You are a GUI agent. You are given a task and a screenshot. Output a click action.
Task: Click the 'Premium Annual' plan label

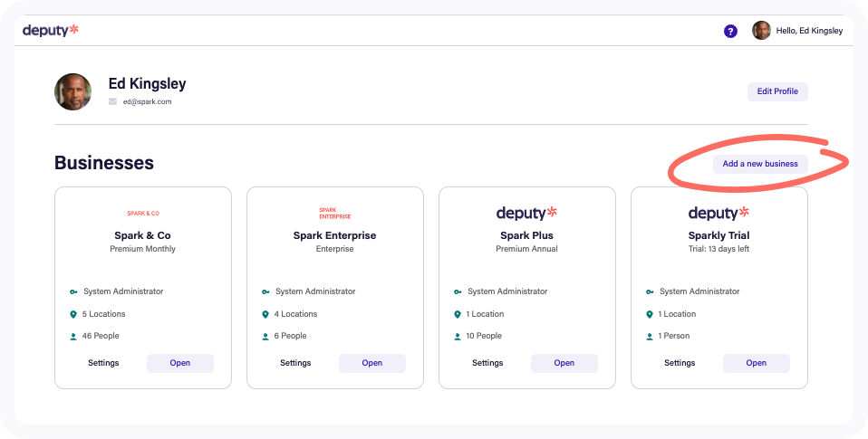(x=527, y=249)
